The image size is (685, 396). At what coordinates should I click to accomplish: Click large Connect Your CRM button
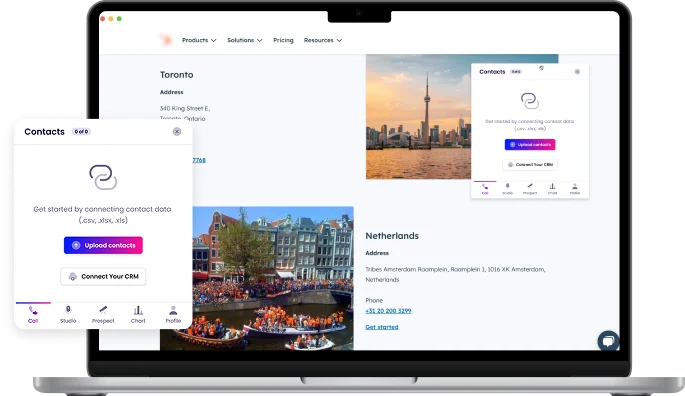tap(103, 276)
